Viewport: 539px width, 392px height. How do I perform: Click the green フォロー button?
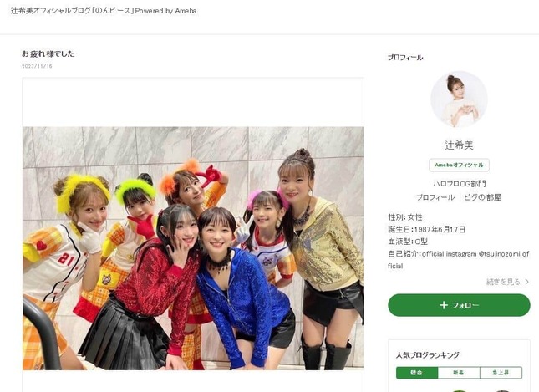tap(459, 305)
